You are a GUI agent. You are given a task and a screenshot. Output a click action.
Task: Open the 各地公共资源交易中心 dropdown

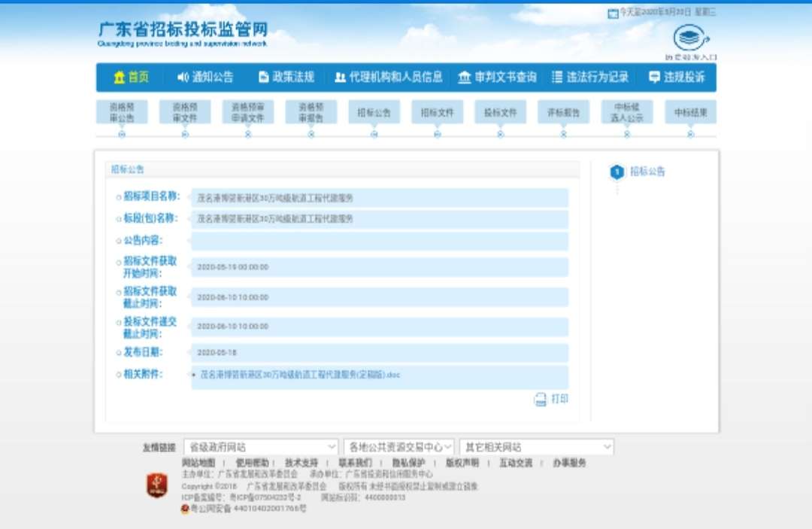(398, 447)
